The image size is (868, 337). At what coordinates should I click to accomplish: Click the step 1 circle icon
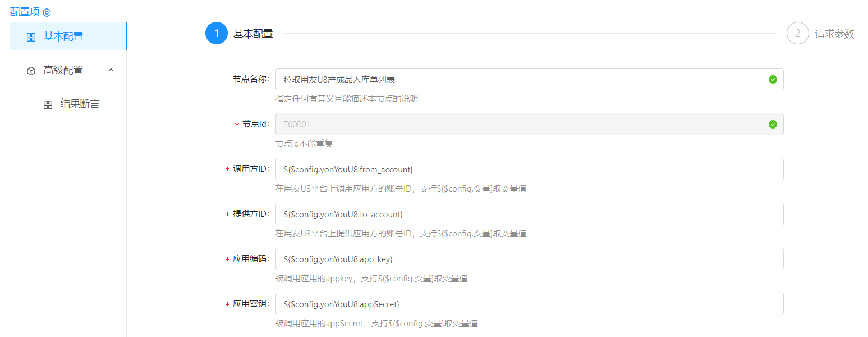tap(217, 33)
